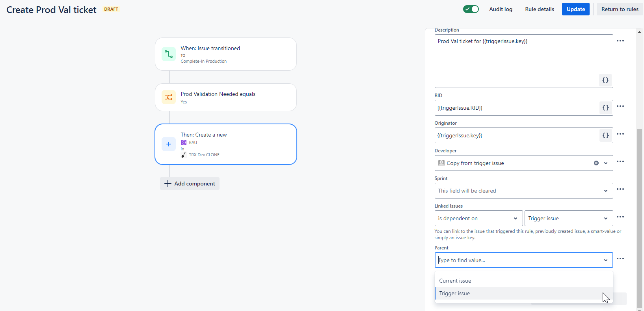The width and height of the screenshot is (644, 311).
Task: Open smart value braces for RID field
Action: pyautogui.click(x=606, y=108)
